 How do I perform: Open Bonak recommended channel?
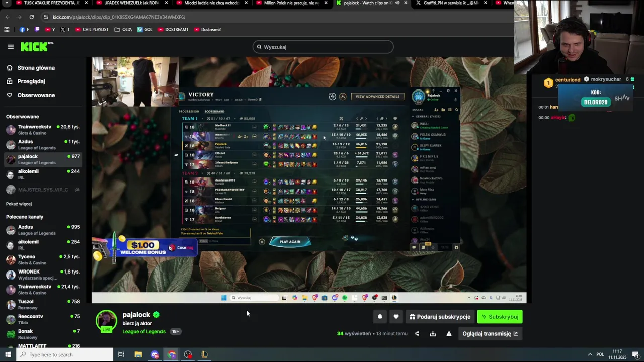pyautogui.click(x=43, y=334)
